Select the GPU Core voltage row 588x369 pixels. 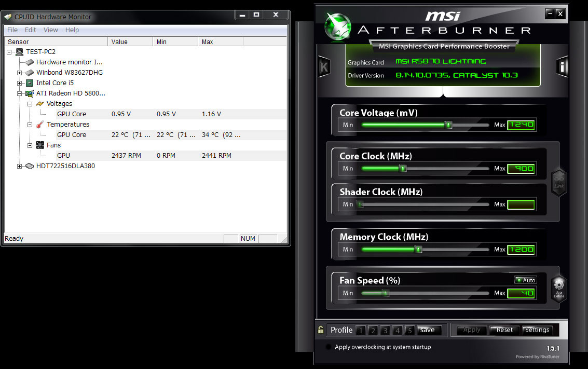tap(145, 114)
